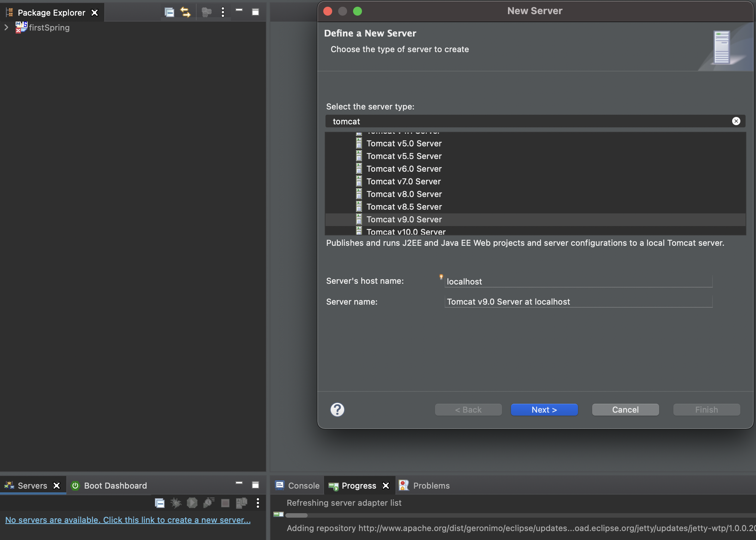Click link to create a new server
The height and width of the screenshot is (540, 756).
tap(128, 520)
